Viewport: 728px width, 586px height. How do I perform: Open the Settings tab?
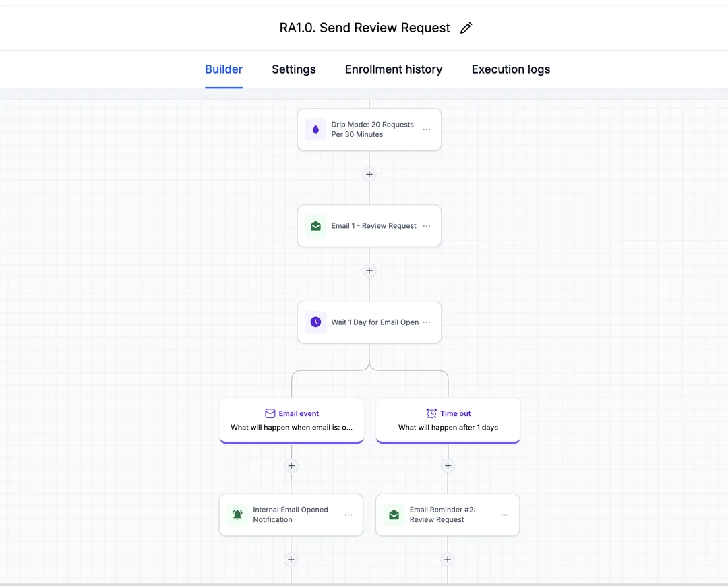pos(293,69)
